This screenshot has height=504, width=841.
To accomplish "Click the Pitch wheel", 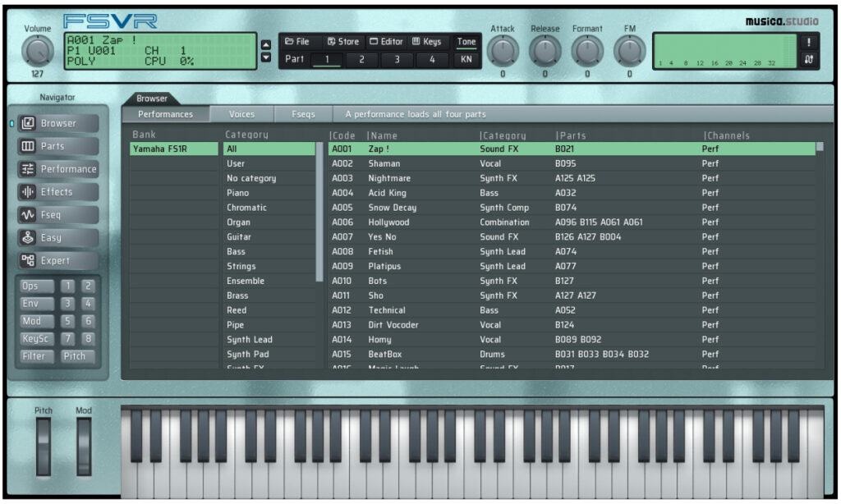I will (x=44, y=447).
